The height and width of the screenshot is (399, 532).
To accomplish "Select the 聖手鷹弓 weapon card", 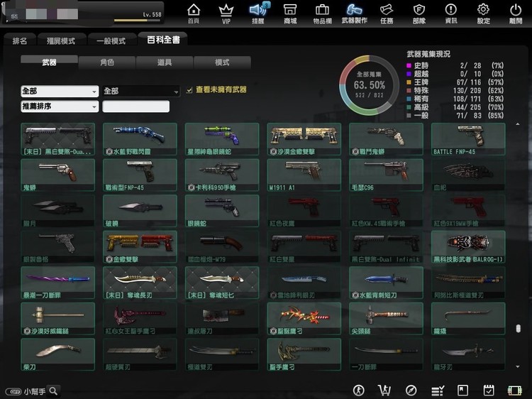I will [304, 354].
